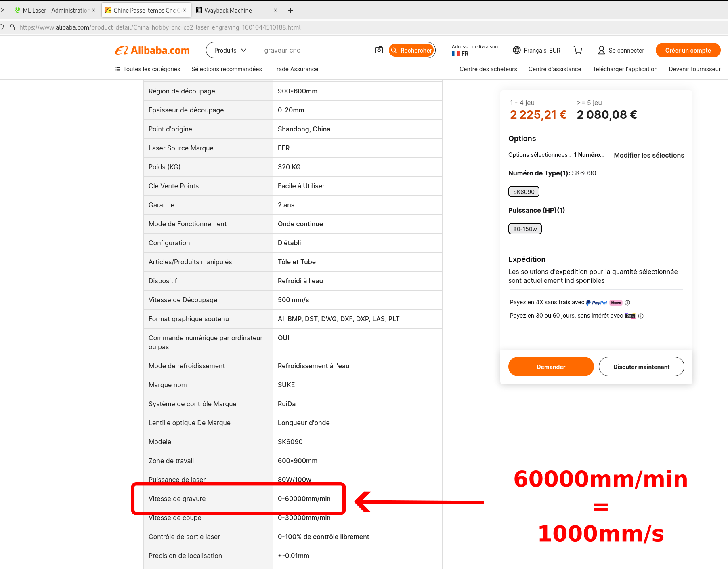Click the Discuter maintenant button
Image resolution: width=728 pixels, height=569 pixels.
tap(641, 367)
